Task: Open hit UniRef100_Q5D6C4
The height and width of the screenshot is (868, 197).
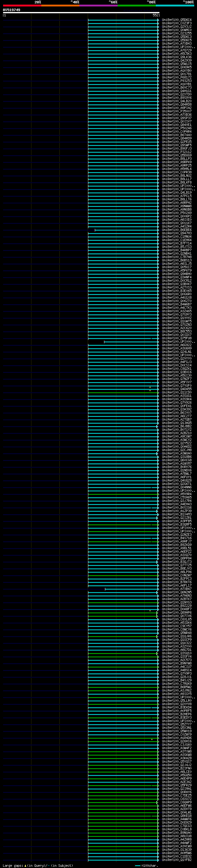Action: (x=176, y=20)
